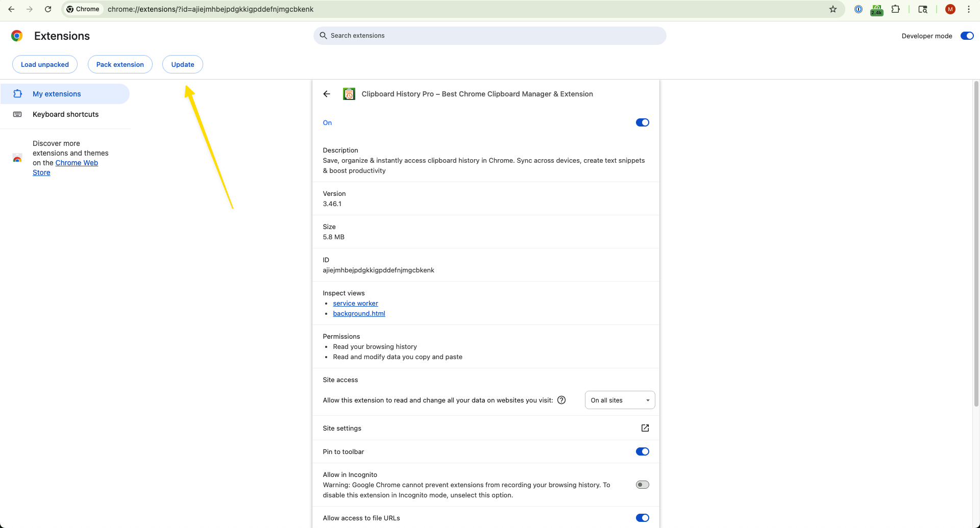Click the browser forward arrow
The image size is (980, 528).
click(30, 9)
